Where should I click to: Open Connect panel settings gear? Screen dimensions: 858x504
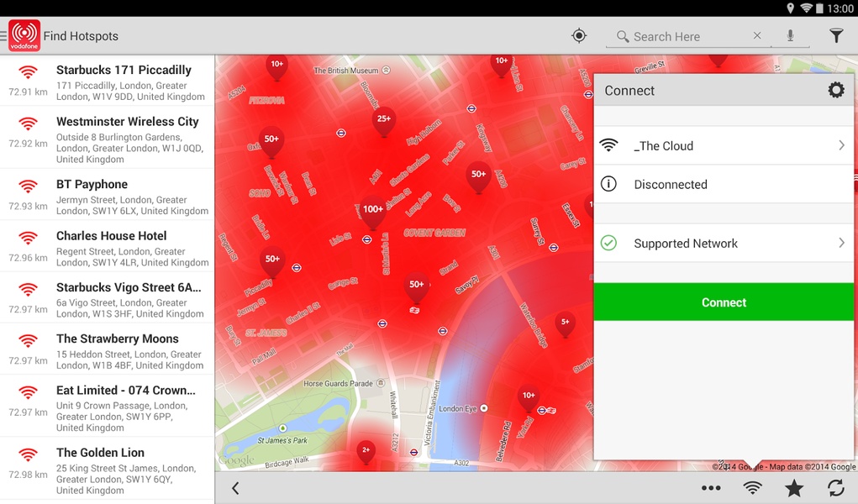(836, 90)
